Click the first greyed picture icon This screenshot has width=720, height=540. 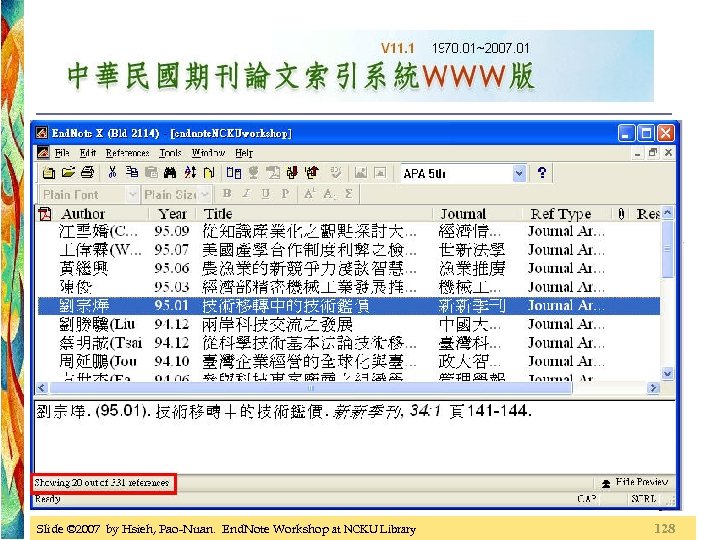click(x=360, y=173)
